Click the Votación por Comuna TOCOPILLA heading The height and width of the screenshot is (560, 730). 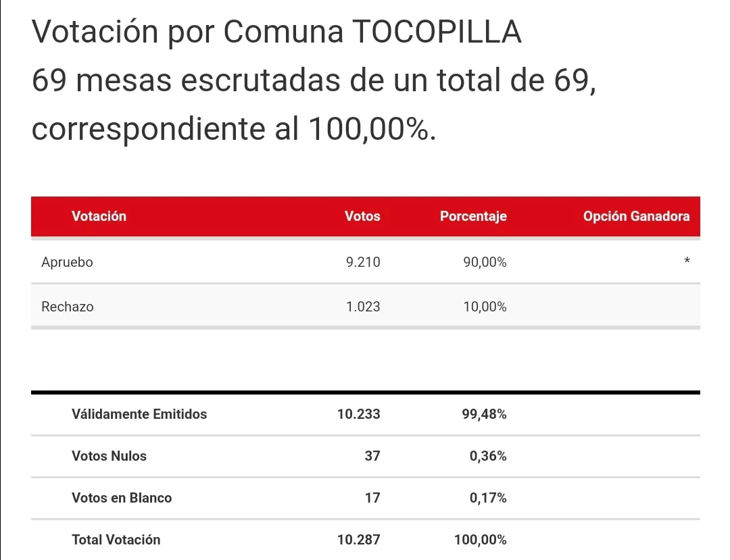pyautogui.click(x=276, y=32)
